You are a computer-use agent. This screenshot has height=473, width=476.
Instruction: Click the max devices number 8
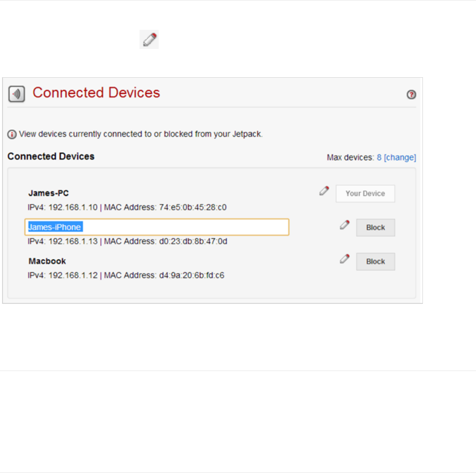pyautogui.click(x=379, y=157)
